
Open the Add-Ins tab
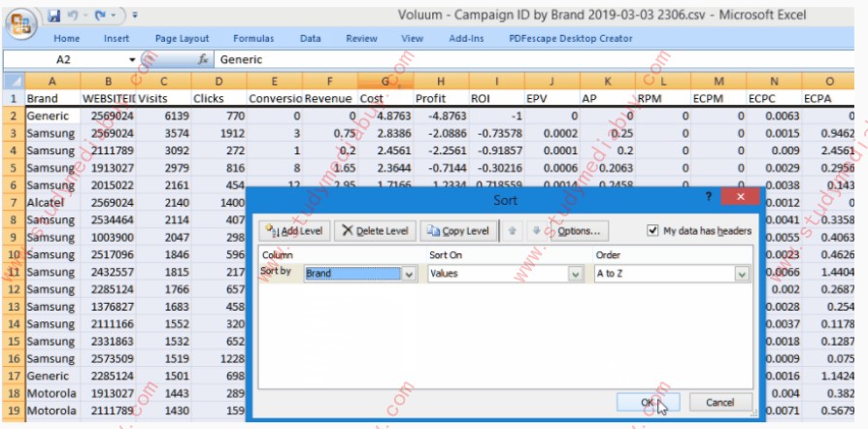click(x=466, y=38)
